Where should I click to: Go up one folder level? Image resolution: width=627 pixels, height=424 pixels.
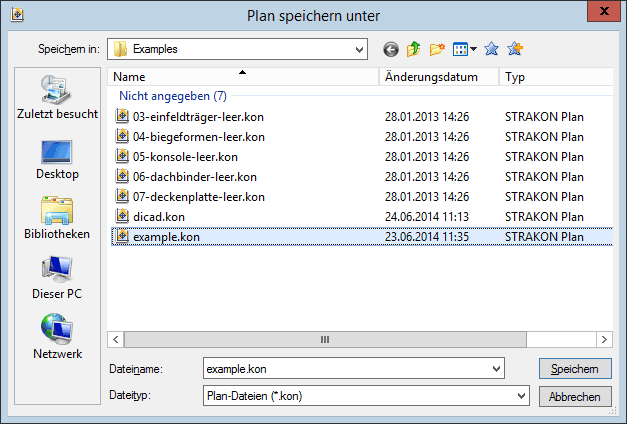tap(413, 48)
